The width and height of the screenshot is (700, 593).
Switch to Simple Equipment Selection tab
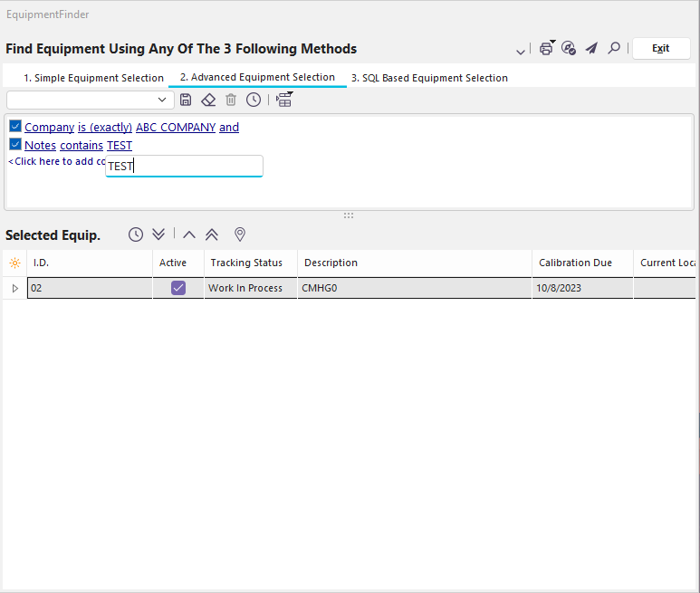(x=93, y=78)
